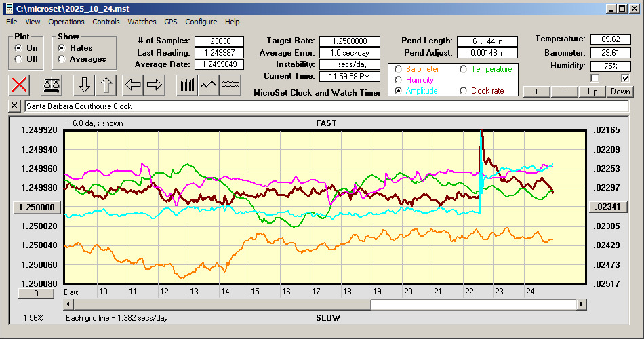
Task: Check the unchecked box below Humidity
Action: [595, 78]
